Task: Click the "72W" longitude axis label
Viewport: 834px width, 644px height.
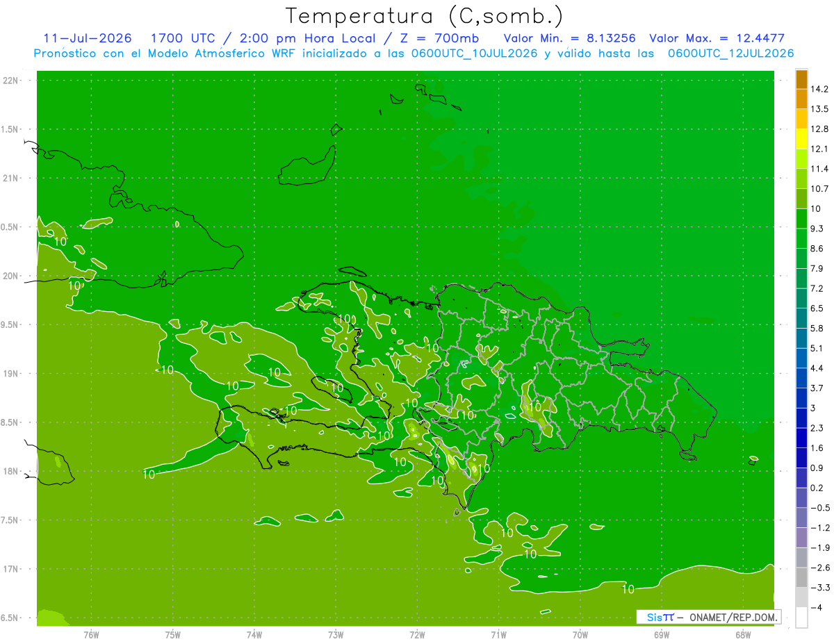Action: click(x=417, y=634)
